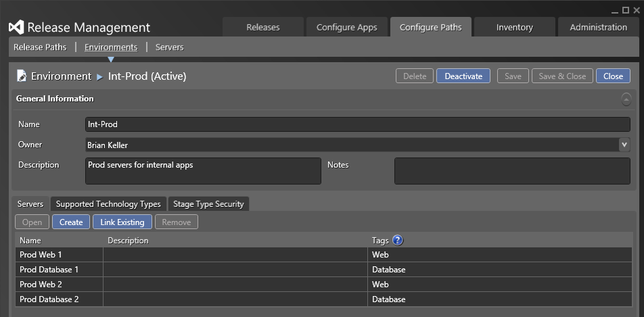Click the Environment edit page icon
Screen dimensions: 644x317
point(22,76)
